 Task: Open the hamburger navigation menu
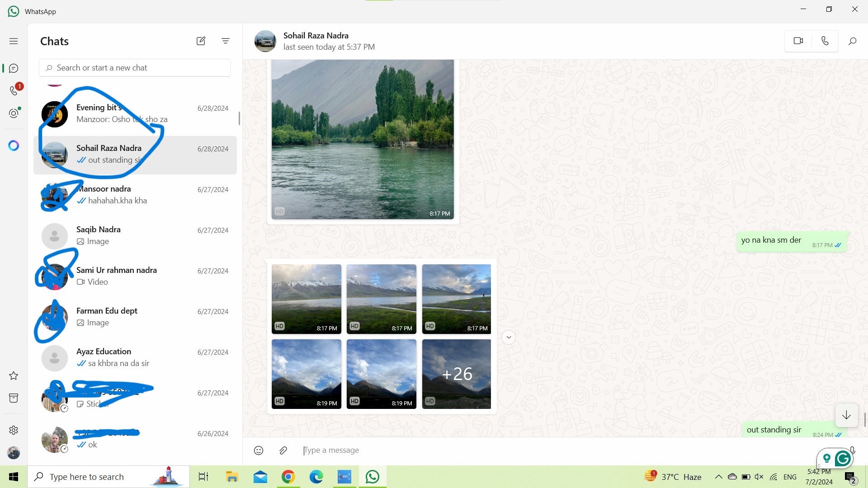[x=14, y=41]
